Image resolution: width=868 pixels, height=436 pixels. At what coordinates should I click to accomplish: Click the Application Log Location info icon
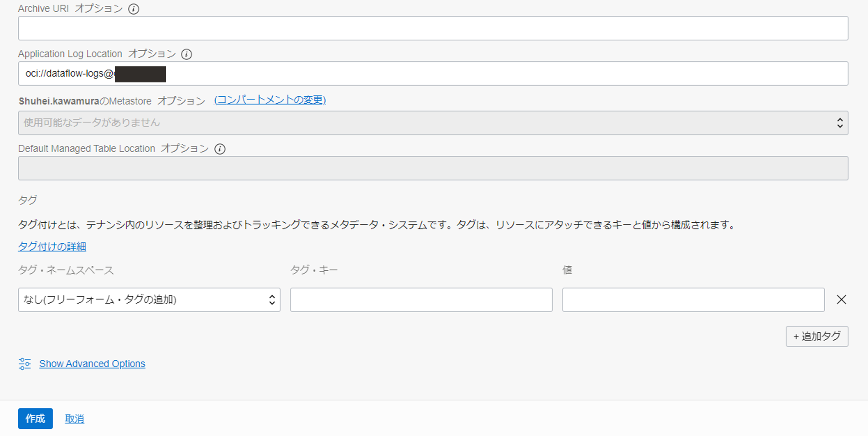click(x=186, y=54)
